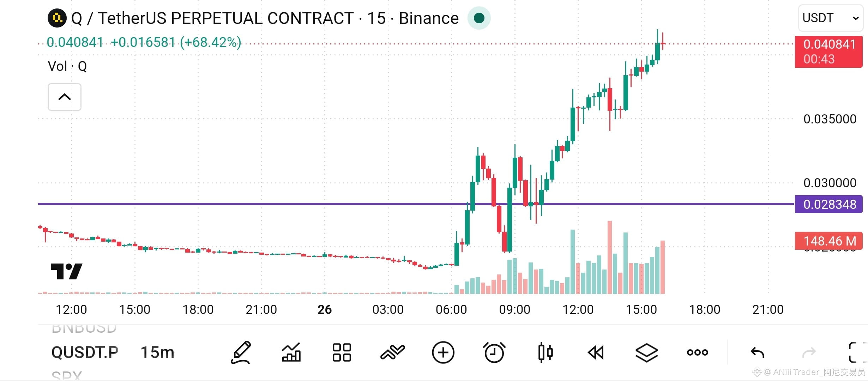The height and width of the screenshot is (381, 868).
Task: Open USDT currency dropdown
Action: pyautogui.click(x=831, y=18)
